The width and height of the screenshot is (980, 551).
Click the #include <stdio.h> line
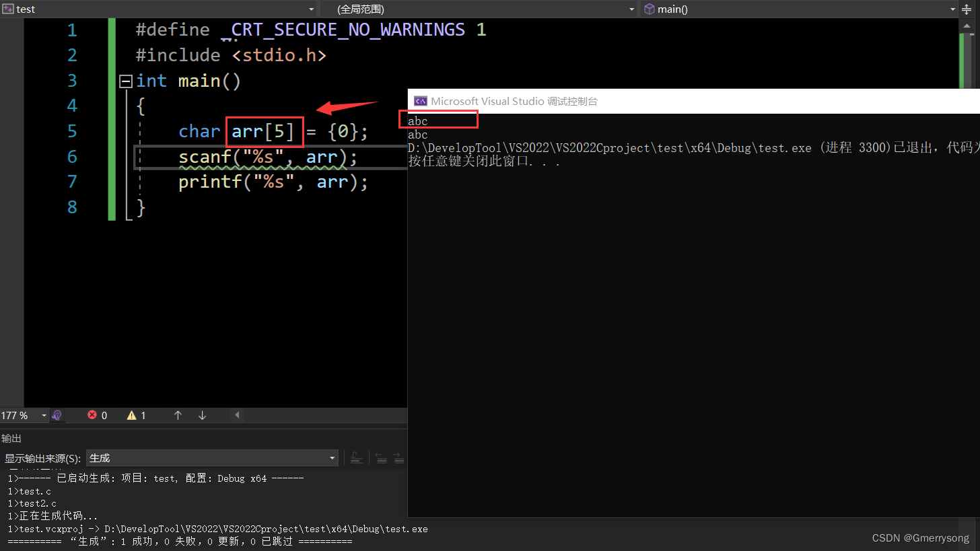tap(231, 55)
